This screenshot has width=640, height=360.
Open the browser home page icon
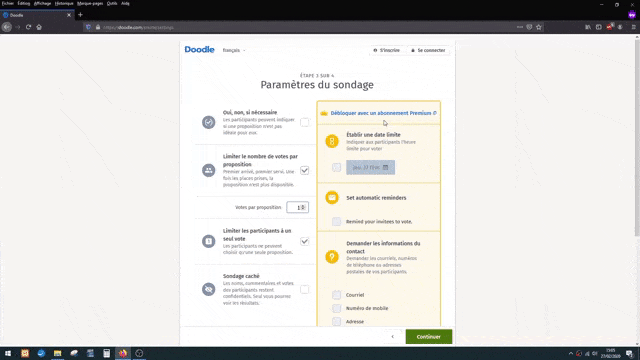coord(39,27)
